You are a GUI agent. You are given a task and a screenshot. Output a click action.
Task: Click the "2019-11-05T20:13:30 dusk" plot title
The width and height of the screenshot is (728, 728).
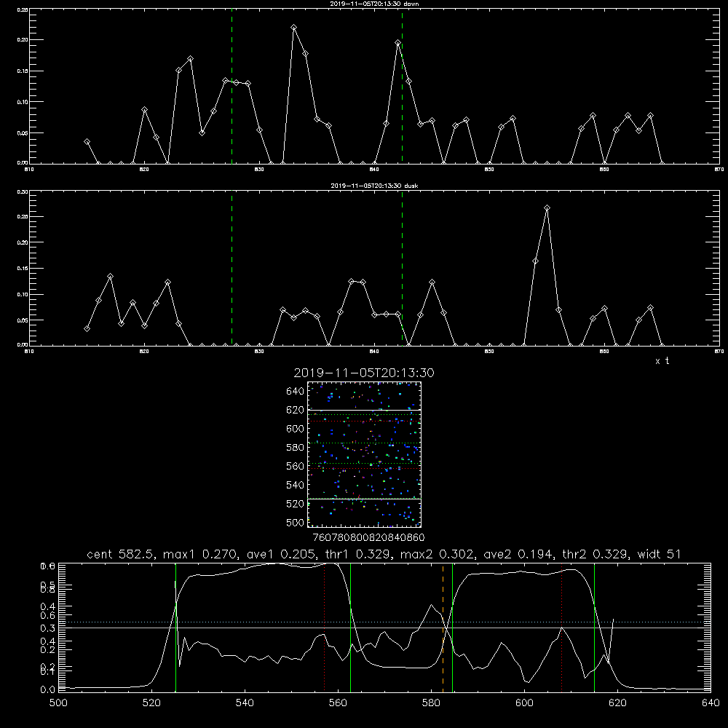374,186
